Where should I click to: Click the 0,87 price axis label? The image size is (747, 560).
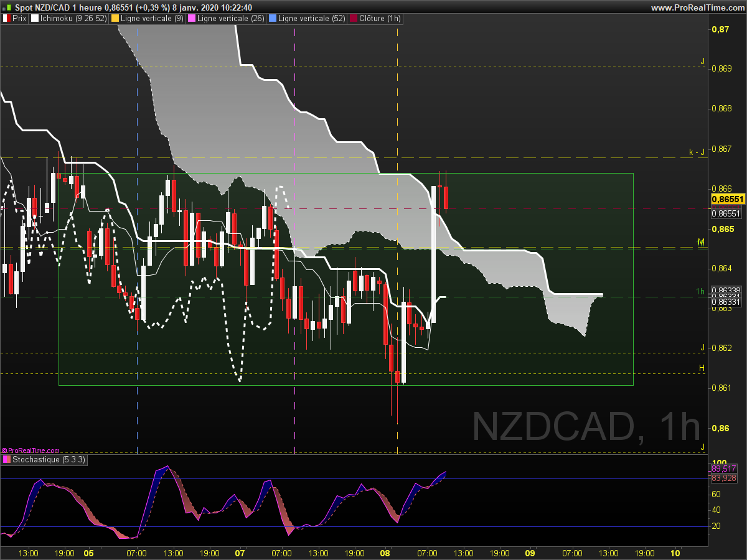tap(720, 29)
